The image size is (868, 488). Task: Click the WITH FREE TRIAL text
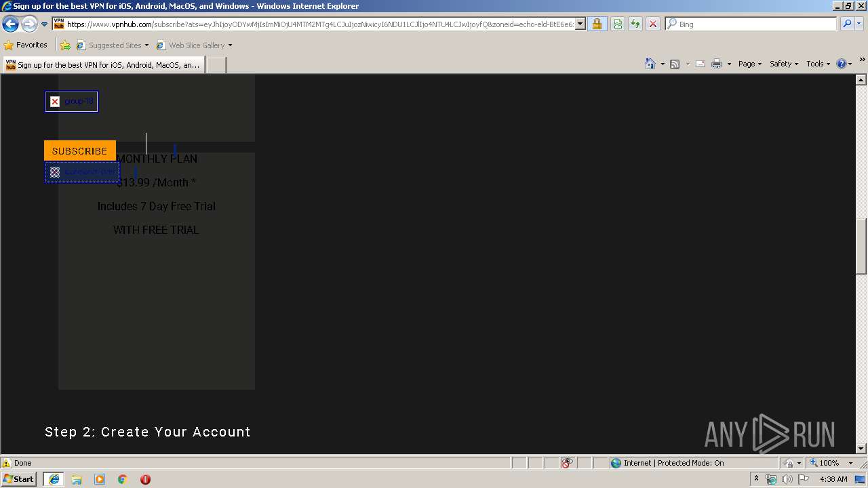(156, 230)
